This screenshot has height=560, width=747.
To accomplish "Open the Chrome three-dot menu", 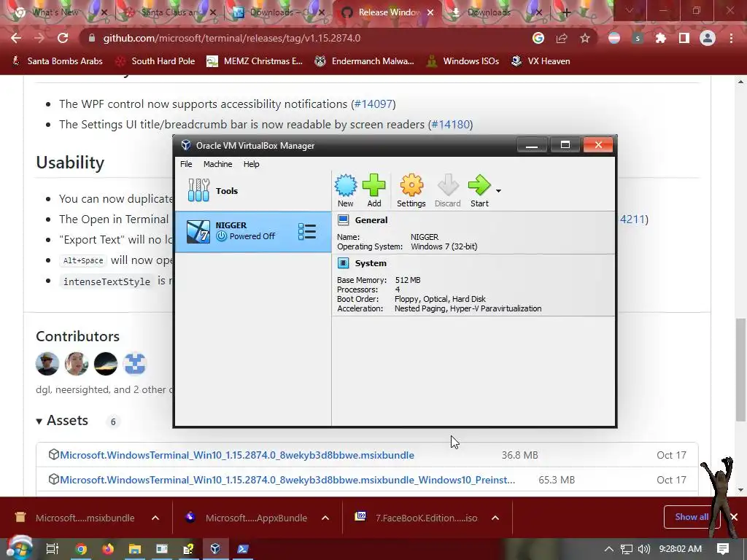I will tap(731, 38).
